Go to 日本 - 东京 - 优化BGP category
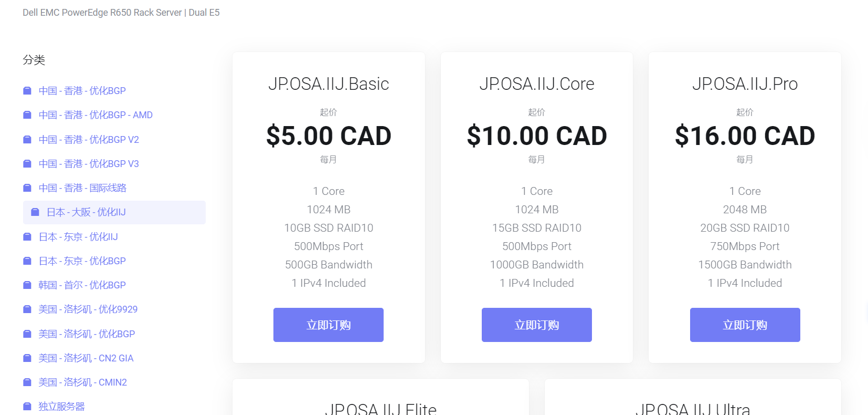 click(x=82, y=261)
